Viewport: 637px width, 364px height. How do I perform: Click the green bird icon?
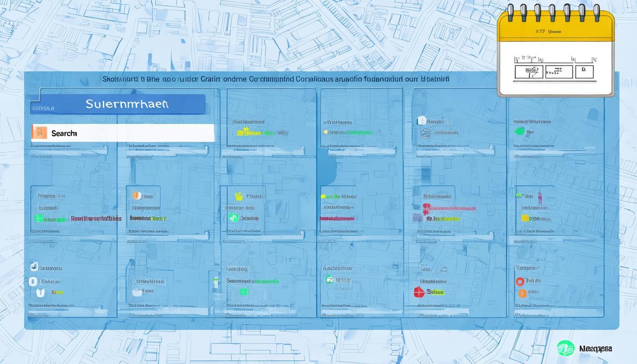[x=519, y=130]
